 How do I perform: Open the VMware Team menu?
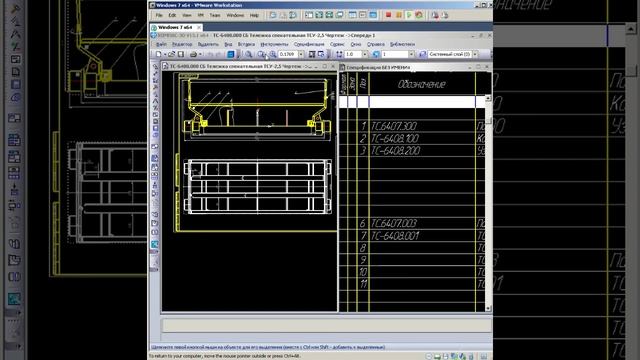[215, 15]
